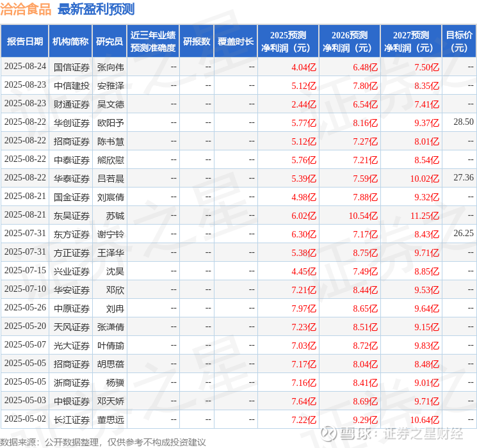The width and height of the screenshot is (477, 448).
Task: Click analyst name 张潇倩
Action: tap(111, 327)
